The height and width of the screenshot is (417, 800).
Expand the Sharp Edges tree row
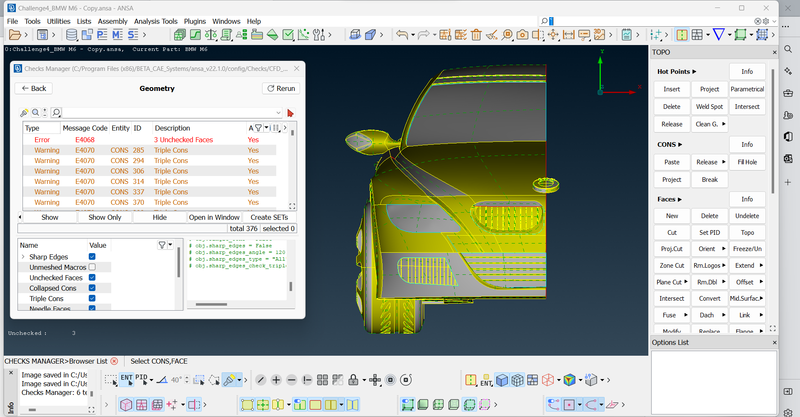coord(23,257)
